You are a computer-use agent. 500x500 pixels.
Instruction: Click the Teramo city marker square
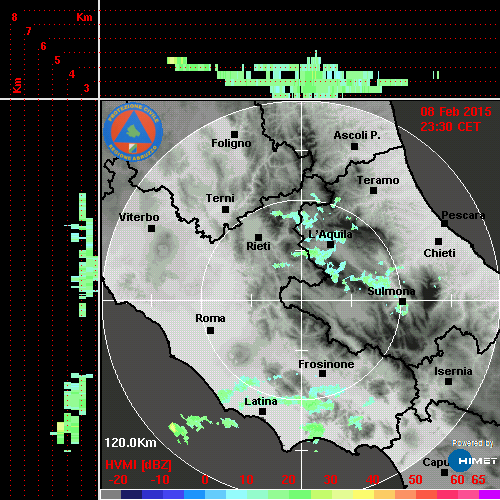tap(374, 191)
